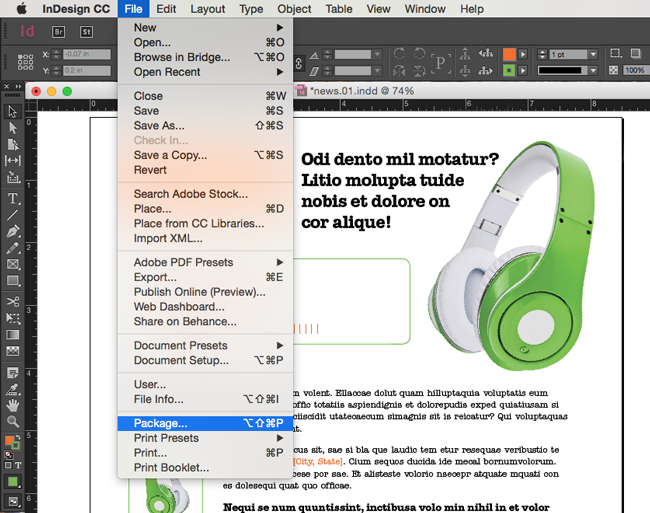Toggle the screen mode button at toolbox bottom

coord(12,501)
